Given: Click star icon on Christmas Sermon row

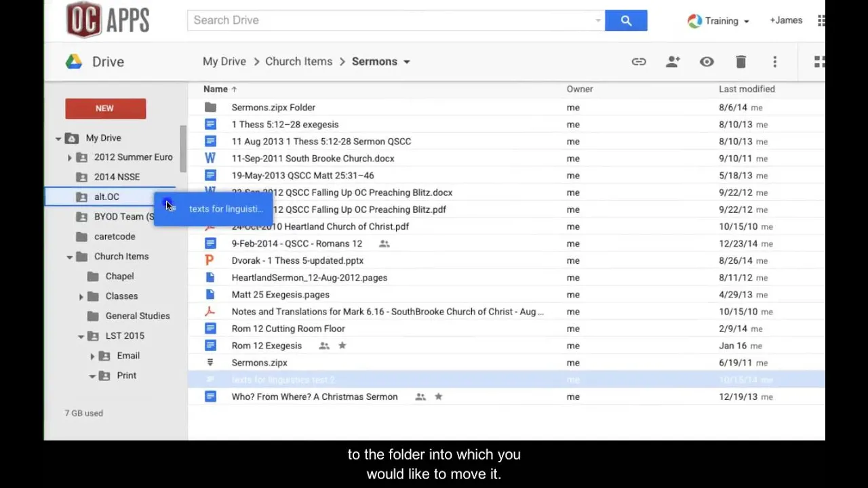Looking at the screenshot, I should coord(439,396).
